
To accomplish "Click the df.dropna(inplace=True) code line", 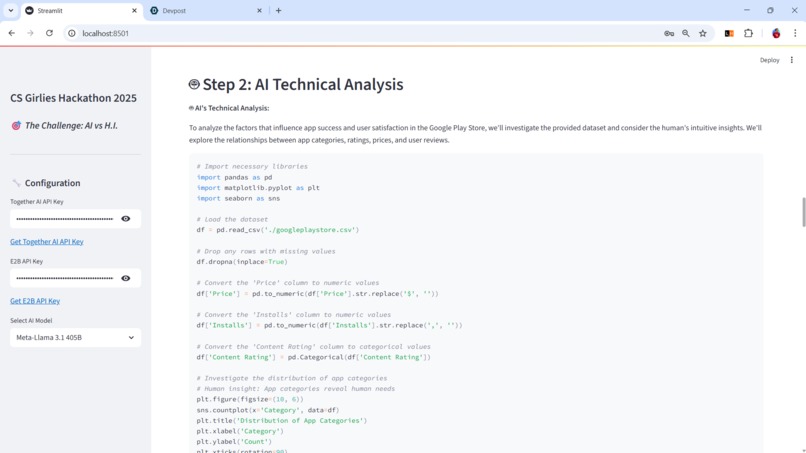I will (242, 262).
